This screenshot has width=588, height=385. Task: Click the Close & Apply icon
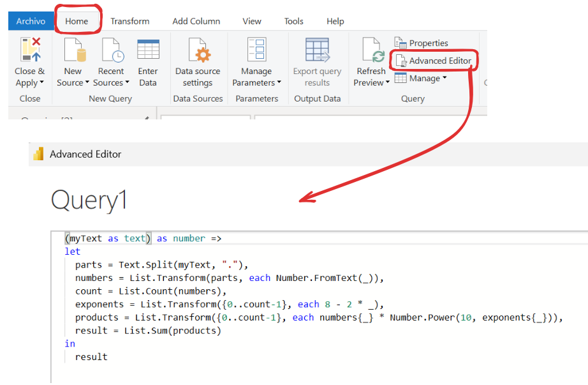[30, 50]
